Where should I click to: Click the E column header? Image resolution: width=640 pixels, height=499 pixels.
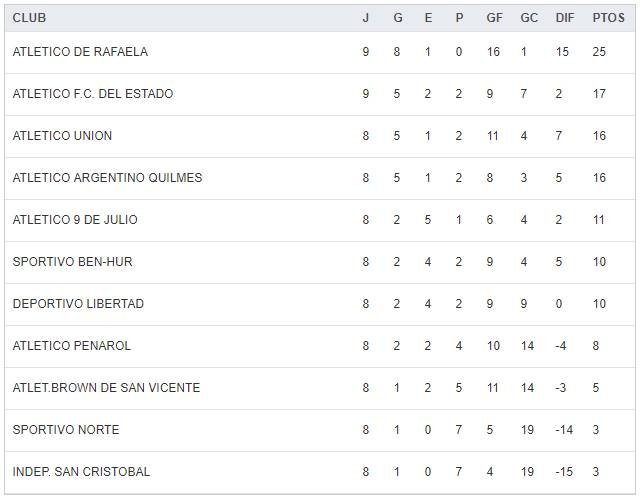[x=428, y=18]
